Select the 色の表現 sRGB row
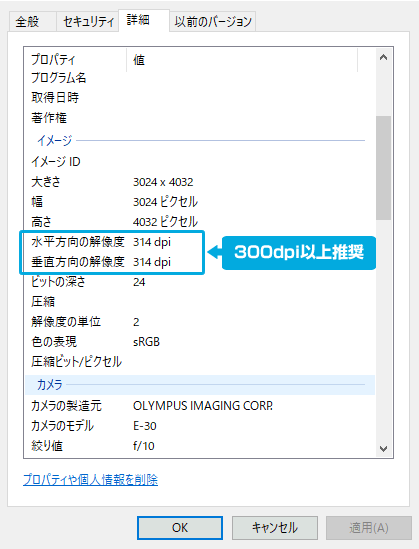The height and width of the screenshot is (549, 419). (x=200, y=341)
